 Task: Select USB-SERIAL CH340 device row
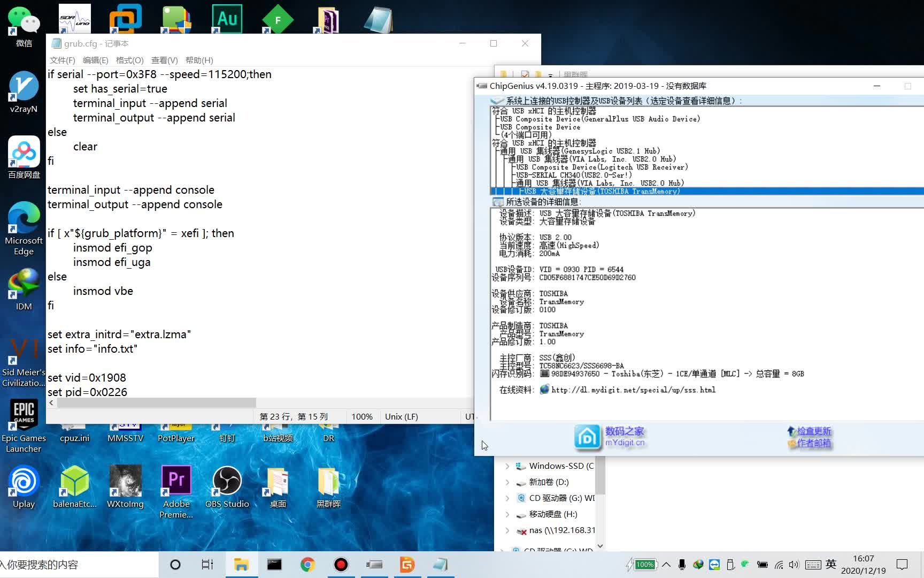coord(574,175)
